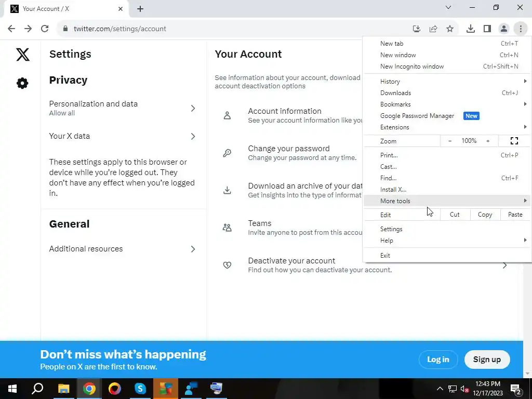532x399 pixels.
Task: Open the downloads toolbar icon
Action: [x=471, y=29]
